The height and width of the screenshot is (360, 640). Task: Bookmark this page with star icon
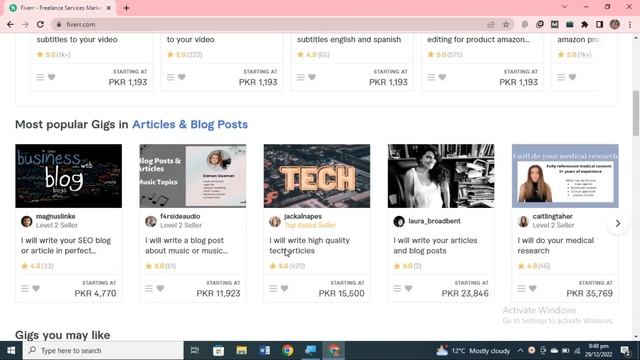(x=506, y=24)
